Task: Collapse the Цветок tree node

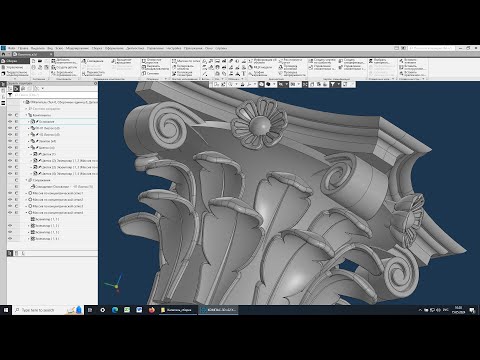Action: click(29, 147)
